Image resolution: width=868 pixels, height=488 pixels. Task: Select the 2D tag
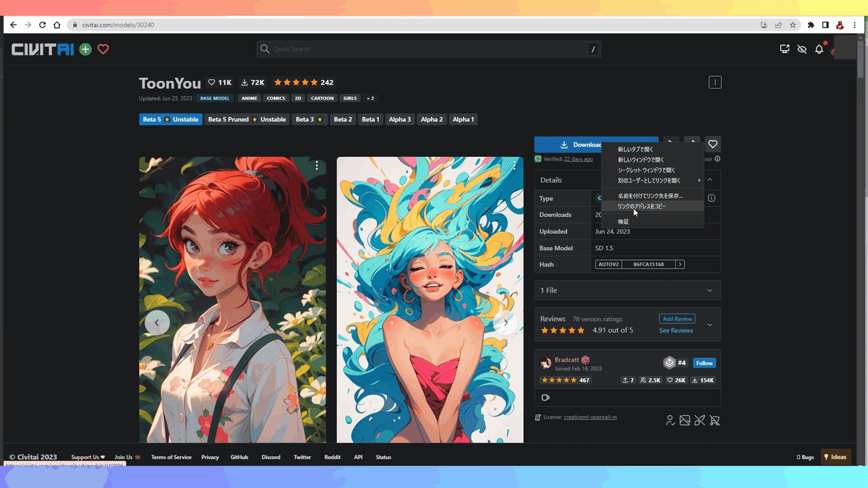(x=298, y=98)
